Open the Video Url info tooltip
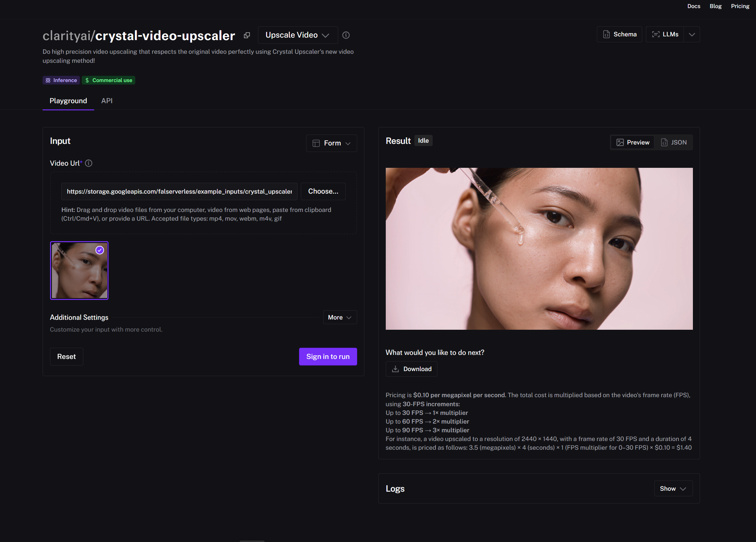Screen dimensions: 756x542 click(x=89, y=163)
